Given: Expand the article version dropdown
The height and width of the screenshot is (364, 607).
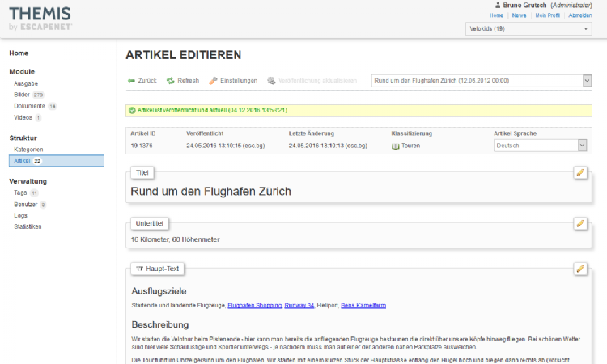Looking at the screenshot, I should point(481,81).
